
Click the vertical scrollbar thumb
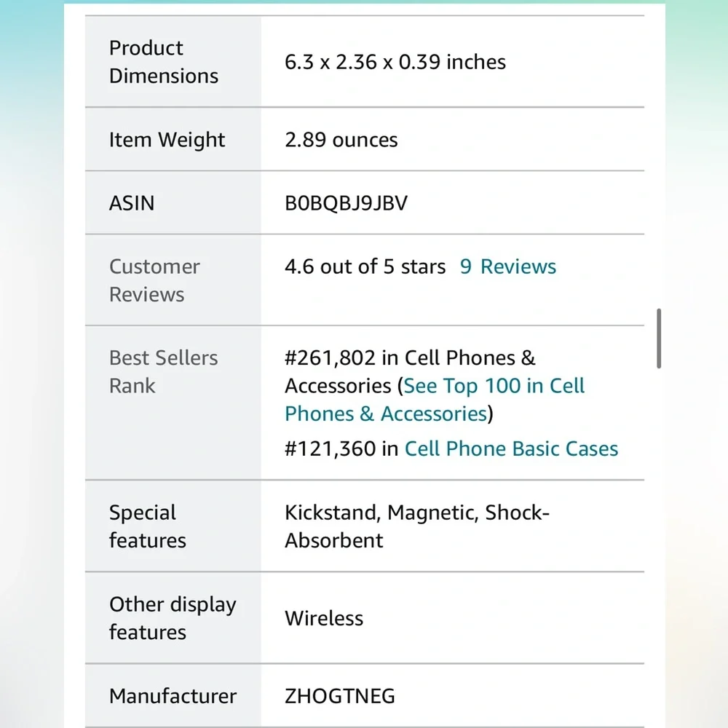click(659, 338)
